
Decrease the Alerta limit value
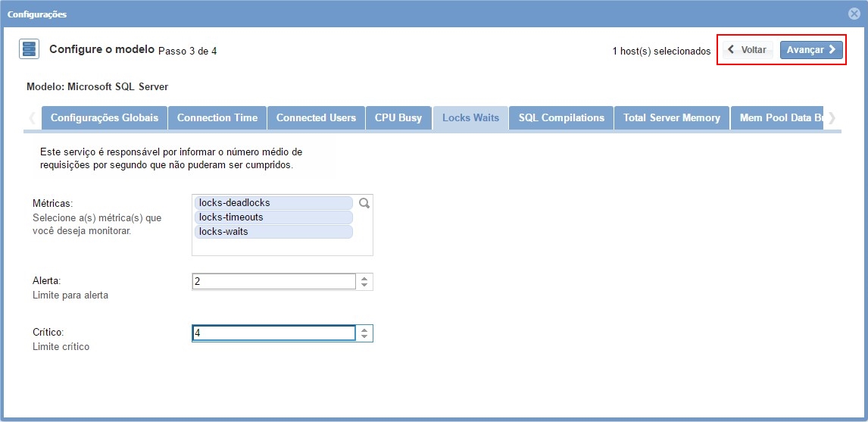coord(364,286)
